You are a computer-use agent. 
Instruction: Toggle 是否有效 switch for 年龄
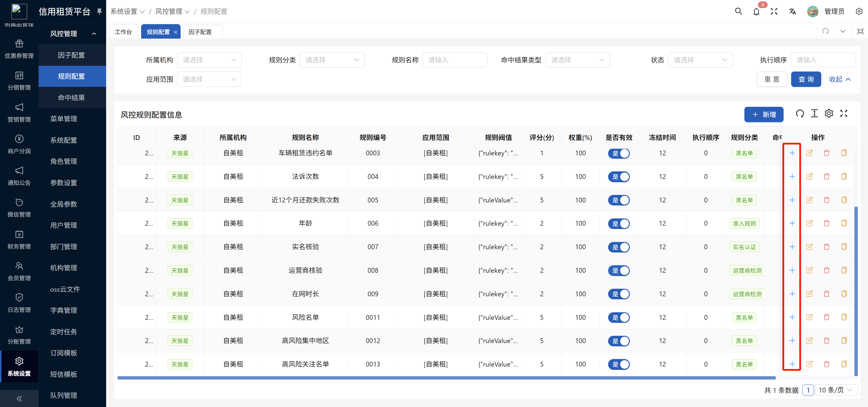tap(619, 224)
